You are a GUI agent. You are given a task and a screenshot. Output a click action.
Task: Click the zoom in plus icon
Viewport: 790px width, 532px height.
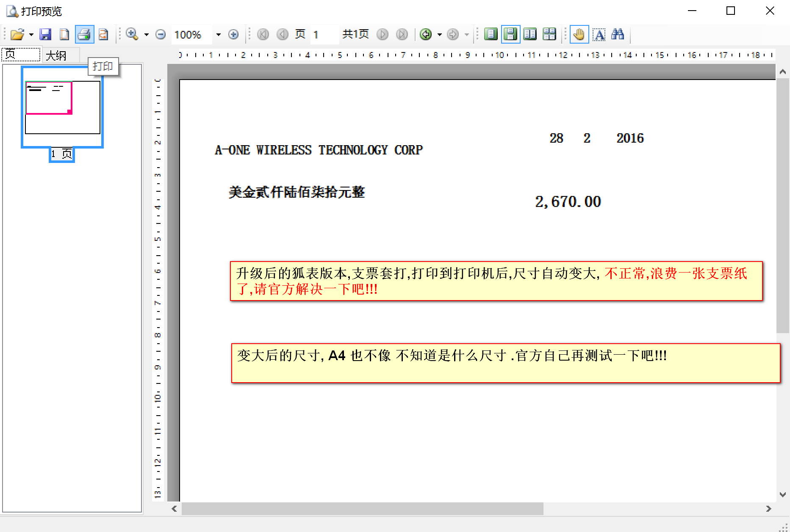point(233,34)
